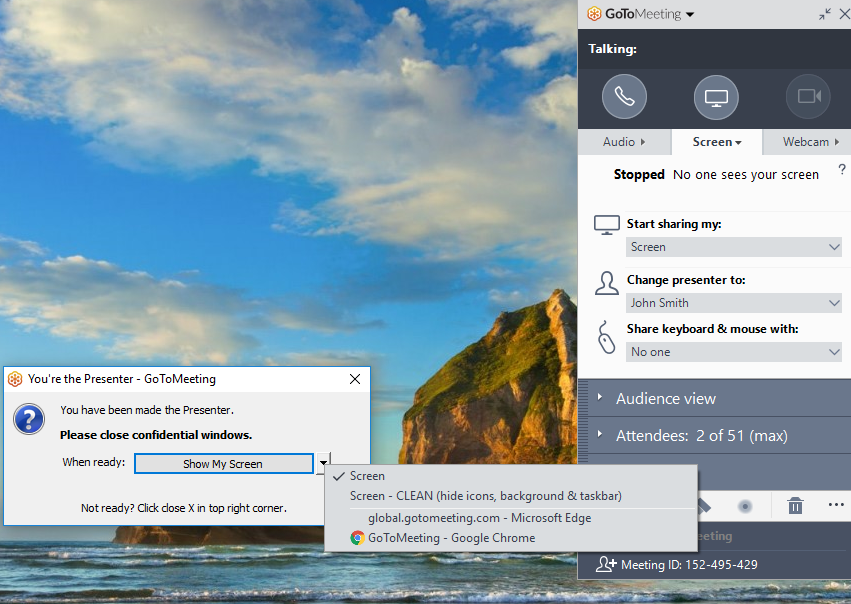Viewport: 851px width, 604px height.
Task: Click the Meeting ID: 152-495-429 text
Action: [x=689, y=564]
